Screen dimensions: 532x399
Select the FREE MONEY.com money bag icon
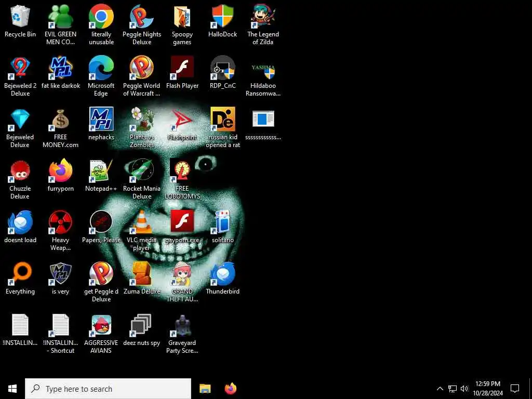60,119
